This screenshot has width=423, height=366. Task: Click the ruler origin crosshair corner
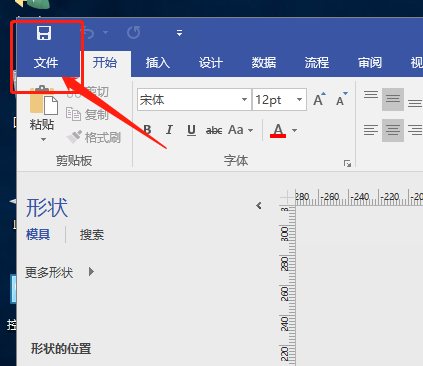coord(287,197)
